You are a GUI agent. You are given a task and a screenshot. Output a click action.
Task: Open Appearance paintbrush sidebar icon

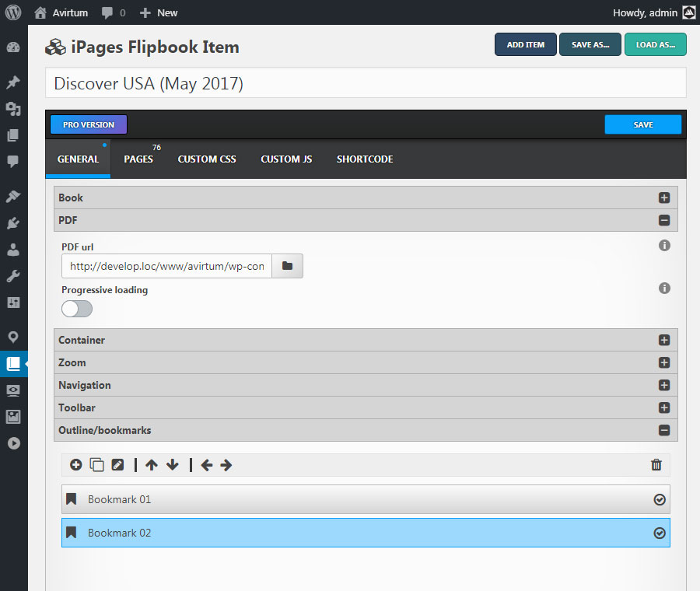13,196
